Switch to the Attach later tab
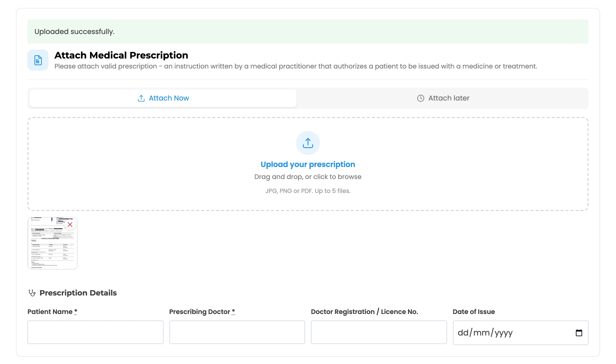616x364 pixels. pos(443,98)
